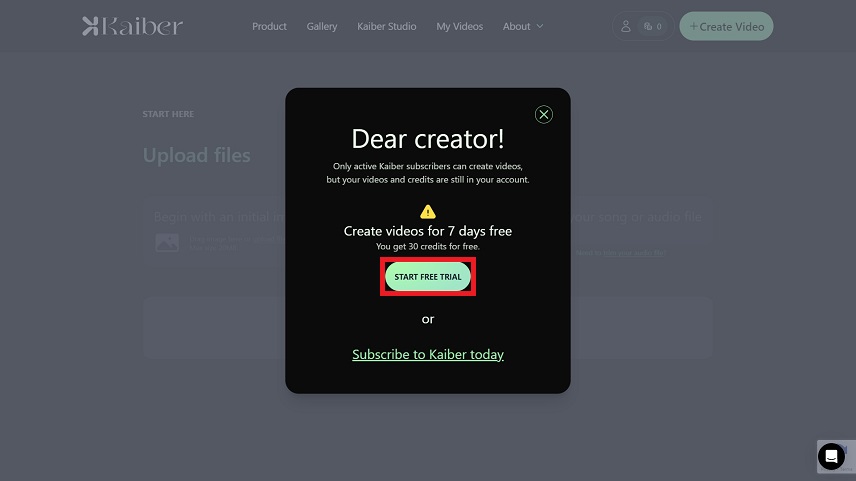Select the 'Upload files' heading
856x481 pixels.
pyautogui.click(x=197, y=155)
